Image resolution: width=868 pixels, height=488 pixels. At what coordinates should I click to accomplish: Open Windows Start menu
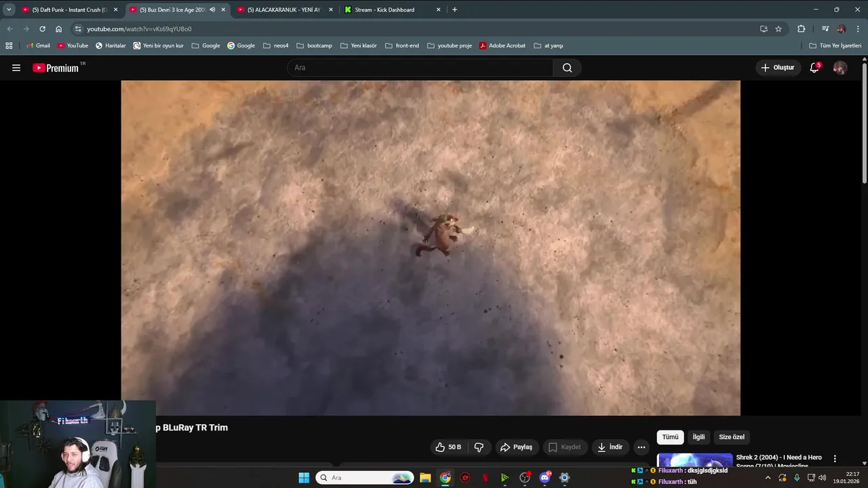pos(304,478)
